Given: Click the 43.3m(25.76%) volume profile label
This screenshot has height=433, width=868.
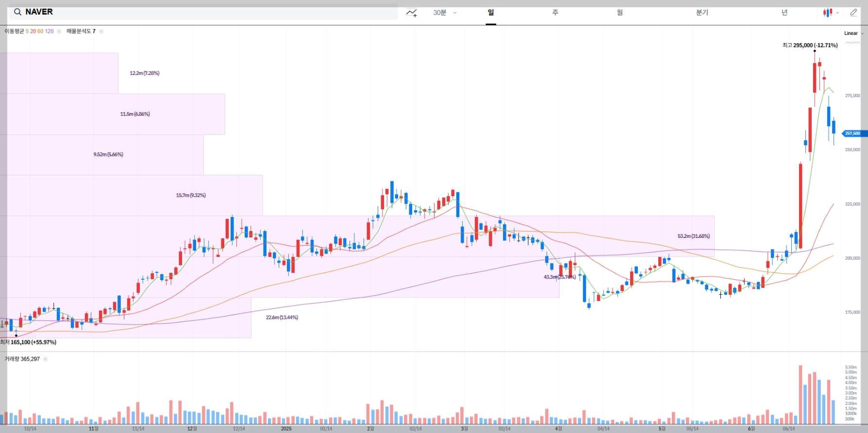Looking at the screenshot, I should click(x=560, y=277).
